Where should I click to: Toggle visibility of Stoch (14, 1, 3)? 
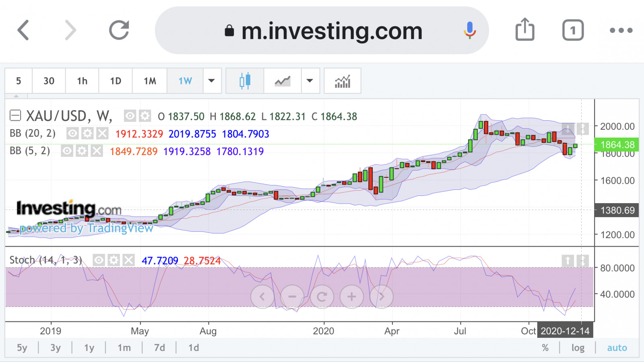coord(99,260)
